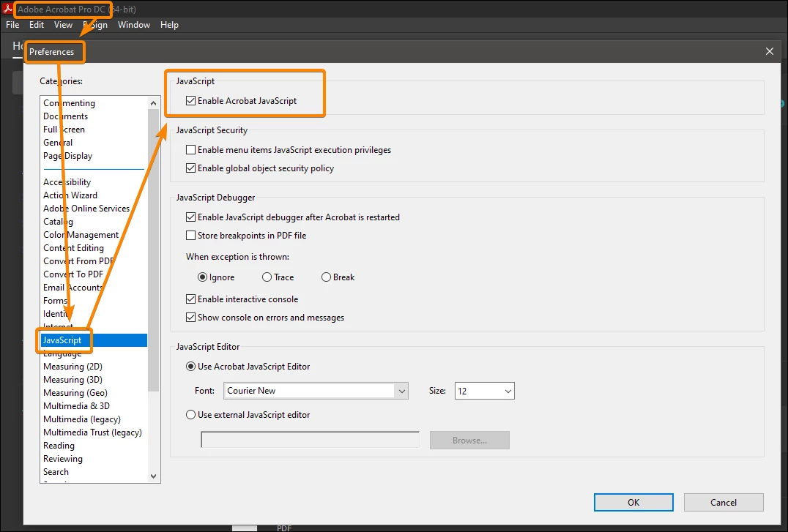Select Search category
The width and height of the screenshot is (788, 532).
(x=56, y=472)
